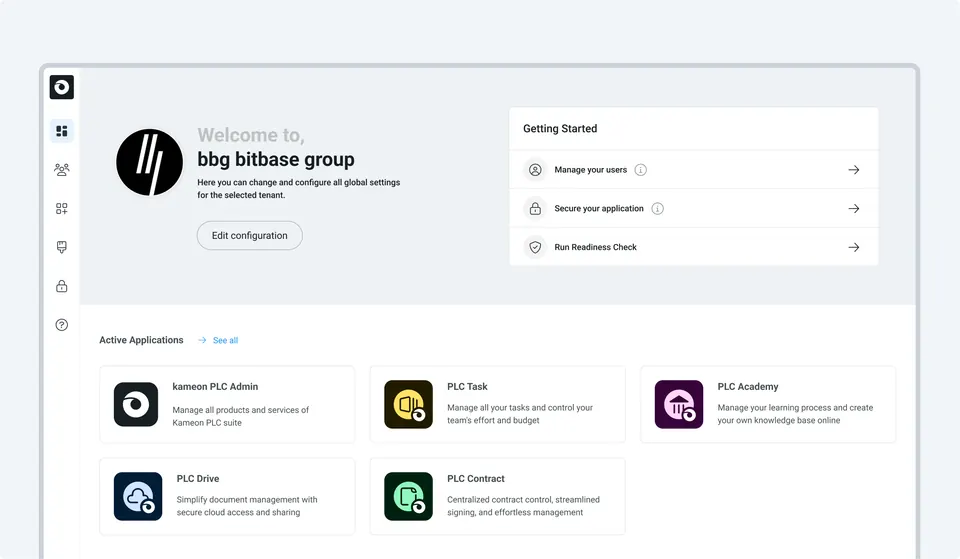Open the dashboard icon in the sidebar
Screen dimensions: 960x559
coord(62,131)
